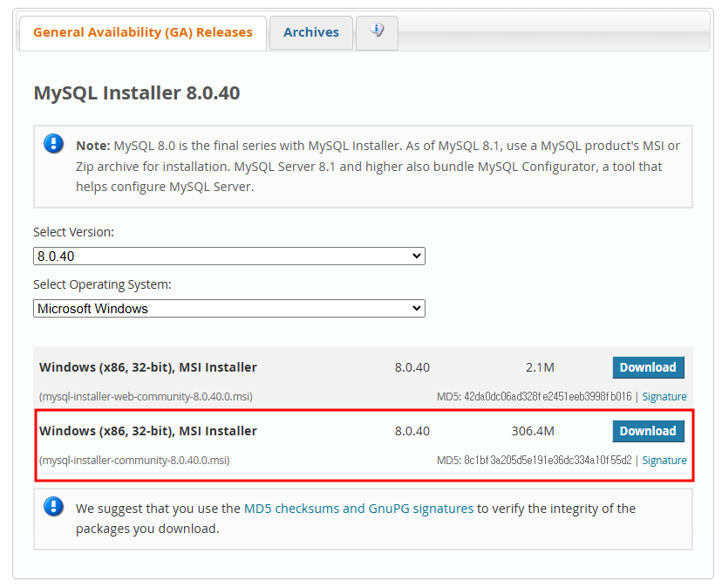
Task: Click the MSI Installer title in 2.1M row
Action: click(x=148, y=367)
